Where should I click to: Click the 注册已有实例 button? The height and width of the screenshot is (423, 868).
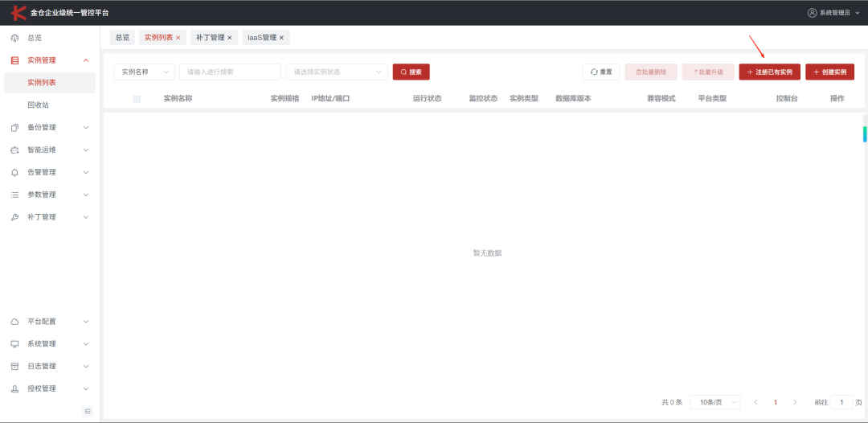point(769,72)
